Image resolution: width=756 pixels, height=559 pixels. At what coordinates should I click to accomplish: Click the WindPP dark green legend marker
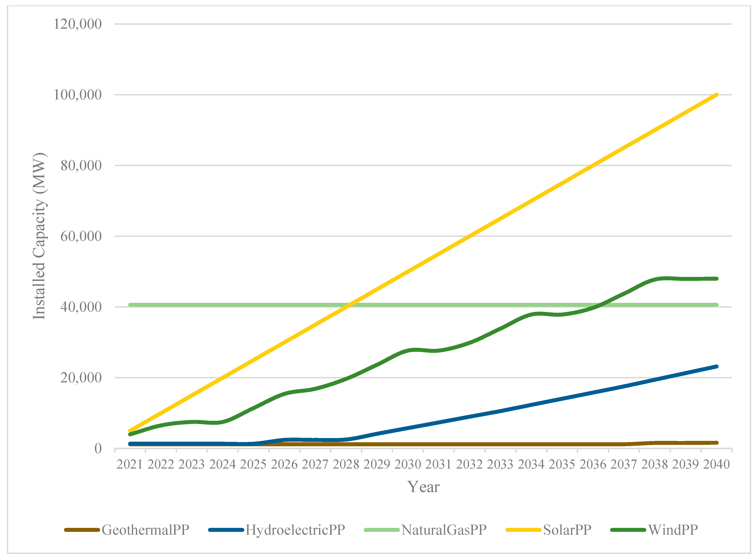pyautogui.click(x=628, y=530)
